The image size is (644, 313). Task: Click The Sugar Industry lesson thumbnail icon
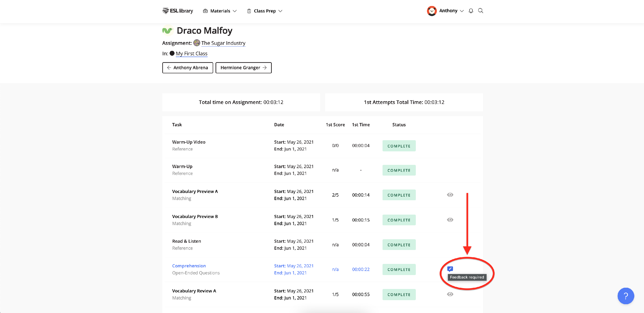click(x=197, y=43)
